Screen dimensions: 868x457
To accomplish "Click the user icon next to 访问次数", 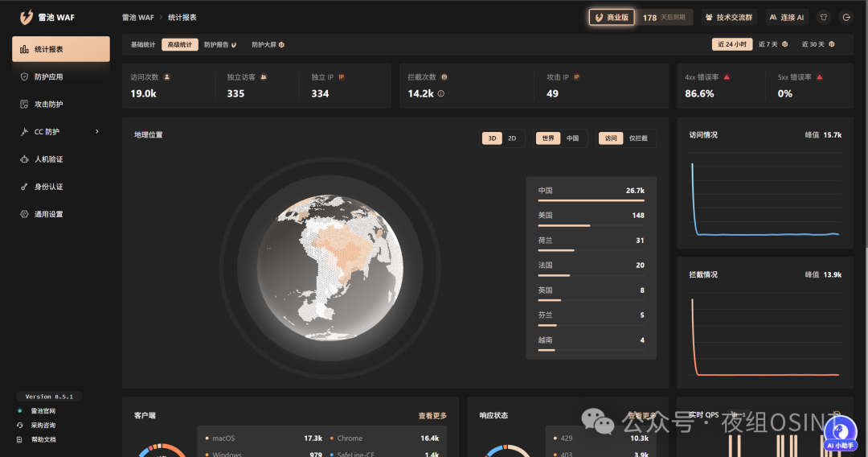I will (166, 77).
